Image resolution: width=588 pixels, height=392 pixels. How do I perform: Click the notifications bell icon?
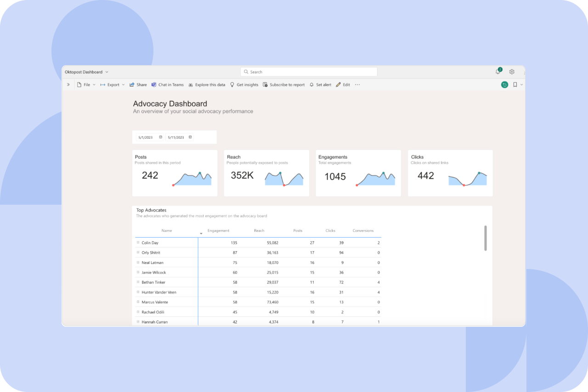[498, 72]
